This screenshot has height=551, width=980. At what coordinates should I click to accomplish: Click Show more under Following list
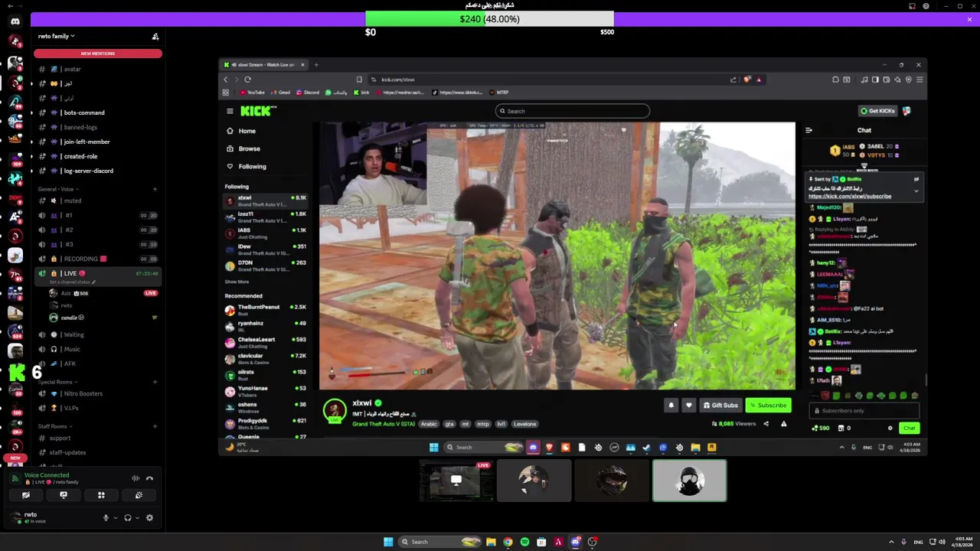pyautogui.click(x=237, y=282)
